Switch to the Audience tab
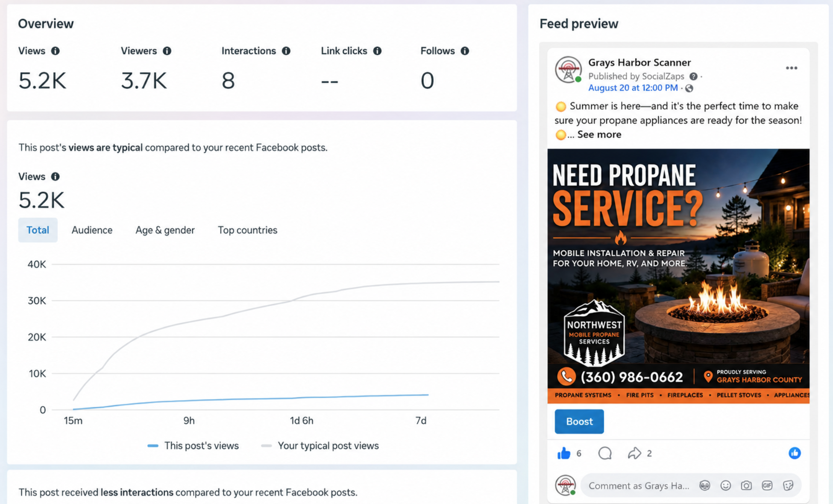This screenshot has height=504, width=833. pos(92,230)
